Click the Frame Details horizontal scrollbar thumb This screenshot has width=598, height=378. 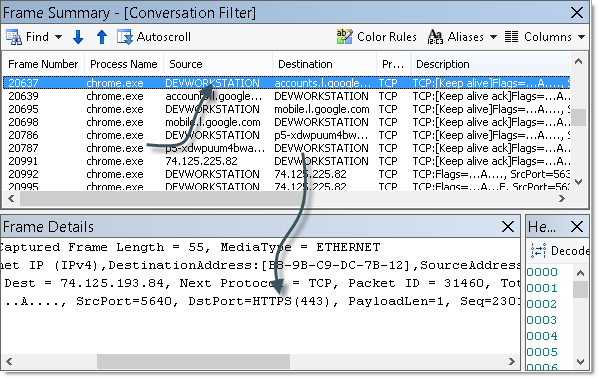[193, 361]
